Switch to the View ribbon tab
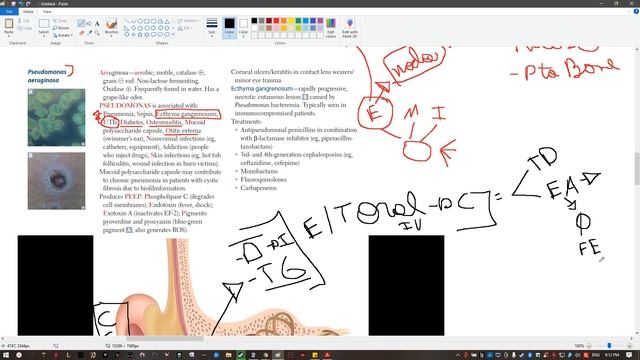This screenshot has height=360, width=640. pyautogui.click(x=47, y=12)
